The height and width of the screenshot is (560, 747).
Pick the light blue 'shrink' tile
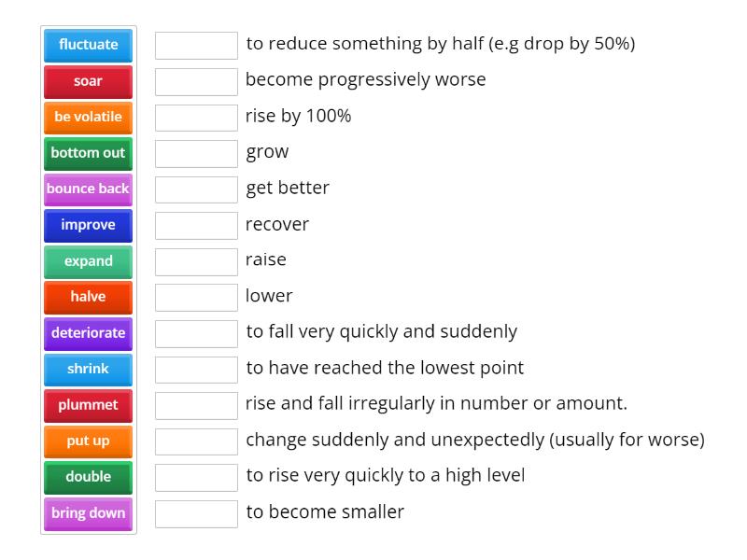pos(88,370)
